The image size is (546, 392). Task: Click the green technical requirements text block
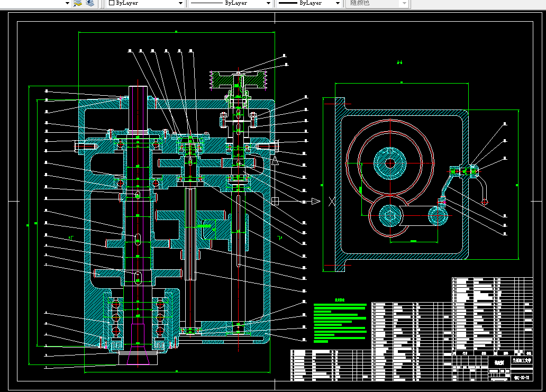point(340,321)
